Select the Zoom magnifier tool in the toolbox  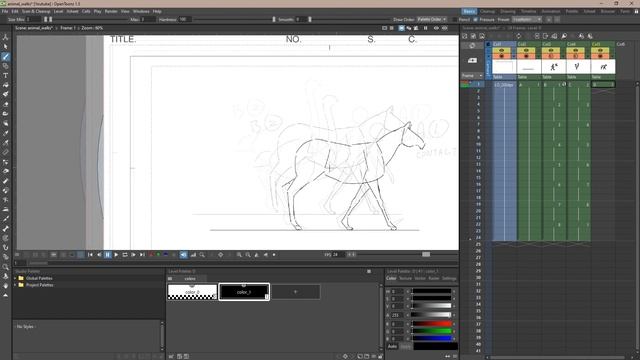click(5, 267)
